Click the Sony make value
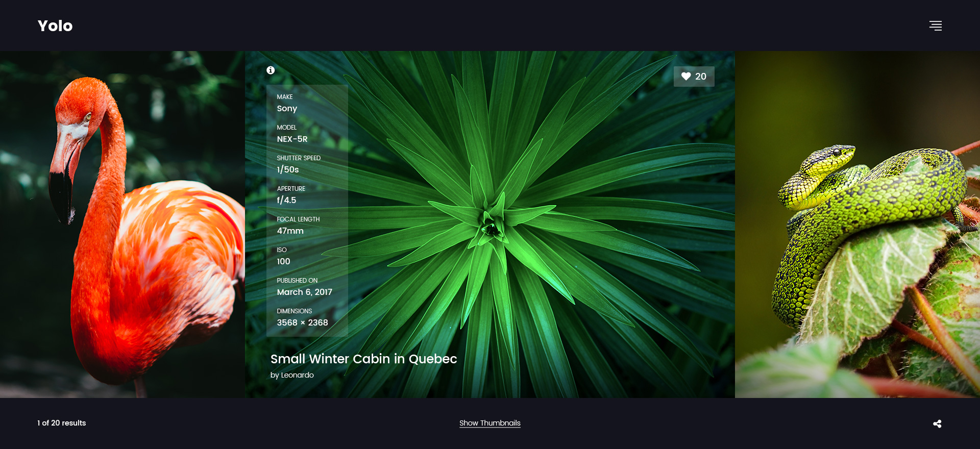980x449 pixels. (x=287, y=109)
